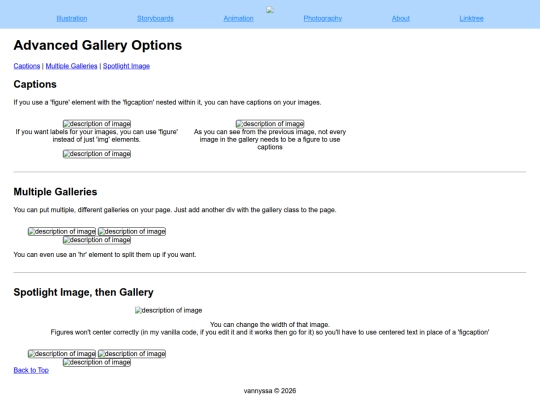The image size is (540, 405).
Task: Open the Linktree link
Action: pyautogui.click(x=471, y=19)
